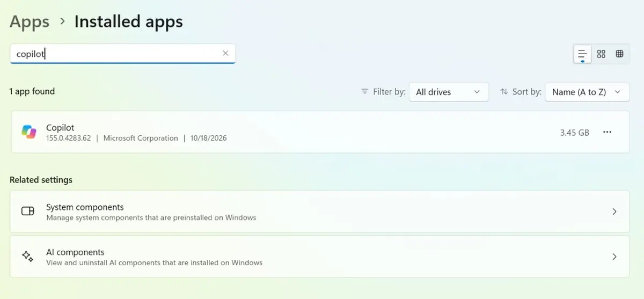Clear the copilot search text with X
The width and height of the screenshot is (644, 299).
pos(225,53)
